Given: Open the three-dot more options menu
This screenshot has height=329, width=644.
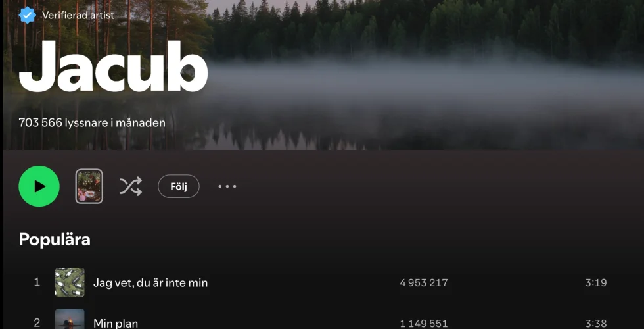Looking at the screenshot, I should (x=227, y=186).
